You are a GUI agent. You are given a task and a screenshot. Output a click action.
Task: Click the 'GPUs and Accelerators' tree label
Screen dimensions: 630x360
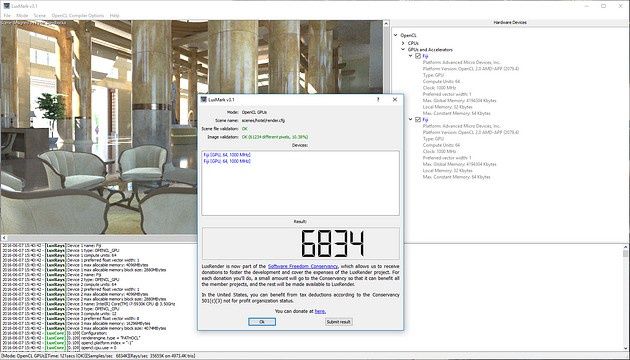(x=430, y=49)
